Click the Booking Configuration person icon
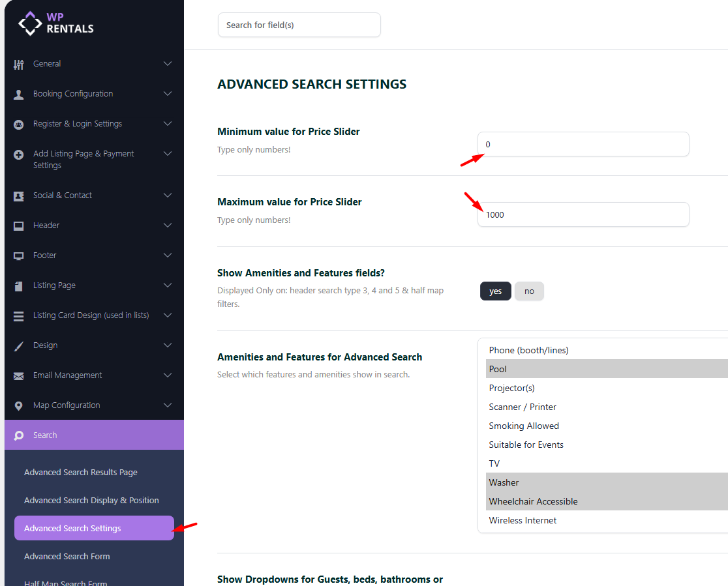The image size is (728, 586). coord(19,94)
